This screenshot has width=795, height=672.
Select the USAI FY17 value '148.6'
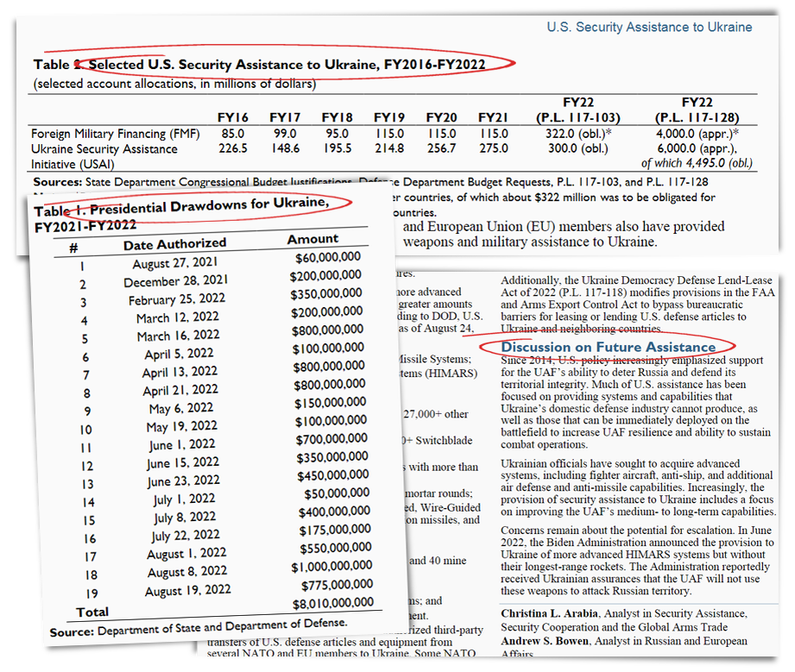click(285, 148)
